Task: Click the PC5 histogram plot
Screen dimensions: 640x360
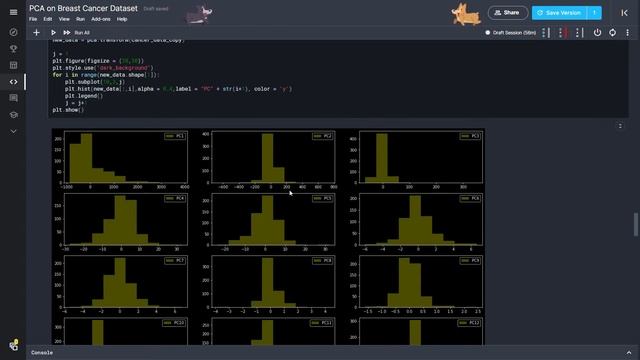Action: coord(273,220)
